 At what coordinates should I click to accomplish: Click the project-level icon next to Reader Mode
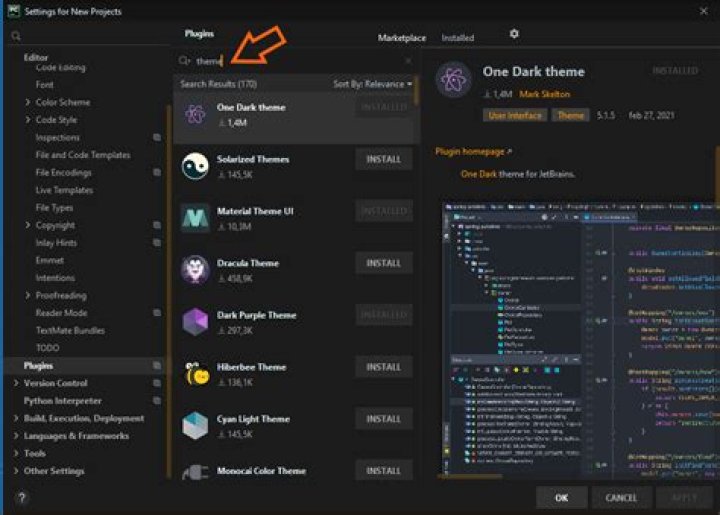point(157,313)
